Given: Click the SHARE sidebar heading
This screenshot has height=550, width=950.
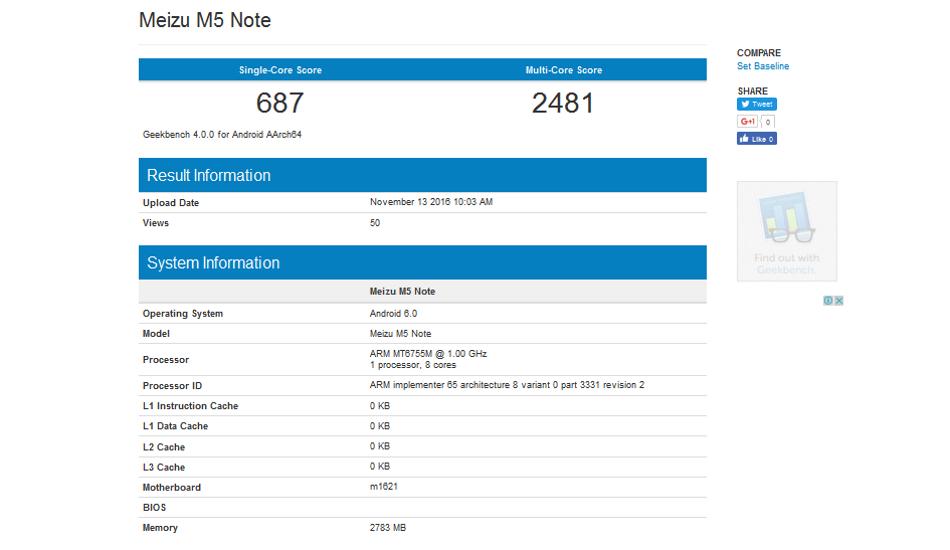Looking at the screenshot, I should coord(752,91).
